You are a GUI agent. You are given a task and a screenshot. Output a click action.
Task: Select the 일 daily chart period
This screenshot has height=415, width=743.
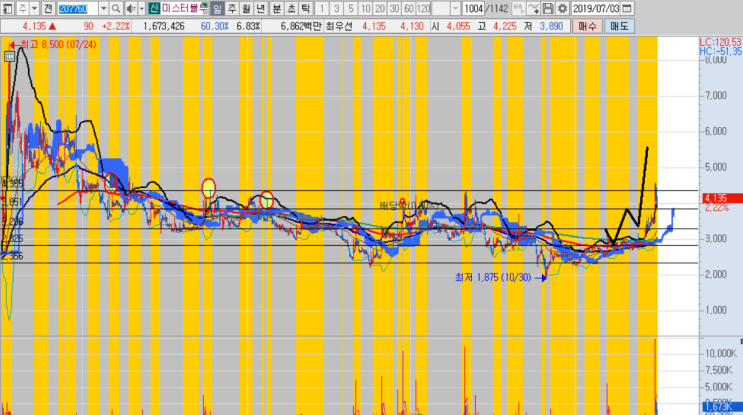(217, 8)
